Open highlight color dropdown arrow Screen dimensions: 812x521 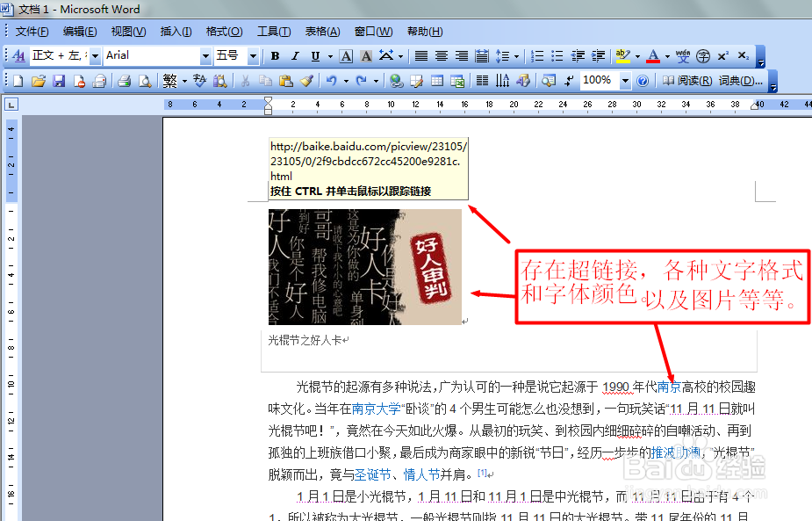(x=637, y=55)
